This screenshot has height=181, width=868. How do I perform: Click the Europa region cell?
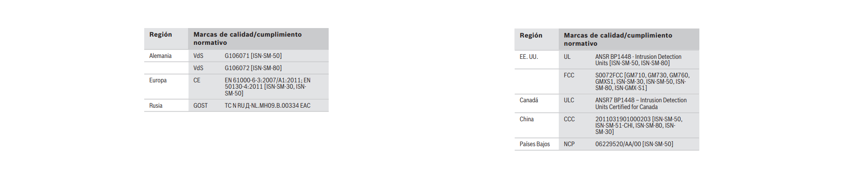158,81
